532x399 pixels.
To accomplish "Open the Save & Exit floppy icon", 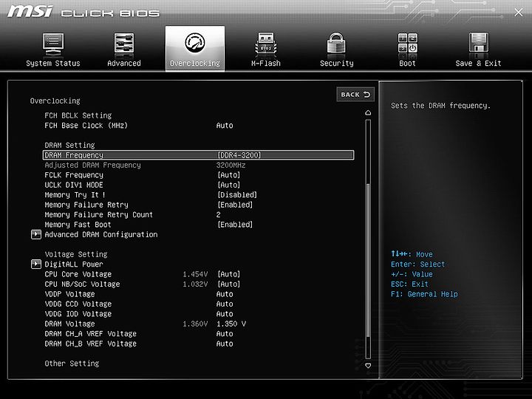I will pos(478,44).
